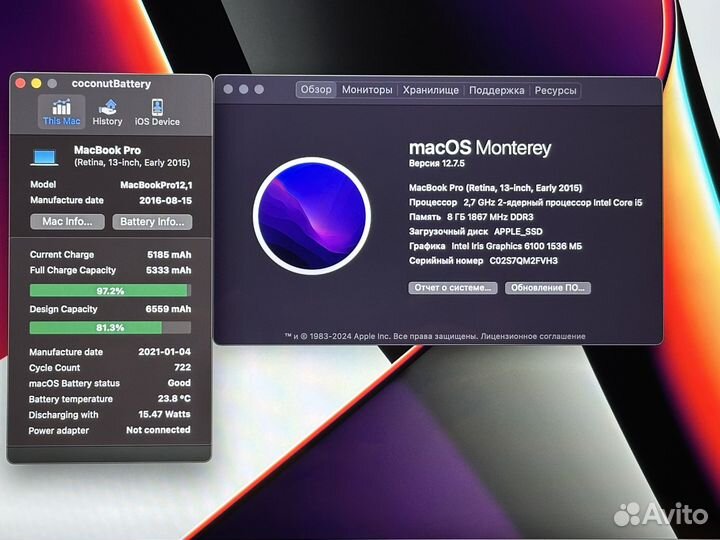Click the 81.3% capacity progress bar
Image resolution: width=720 pixels, height=540 pixels.
pyautogui.click(x=110, y=327)
